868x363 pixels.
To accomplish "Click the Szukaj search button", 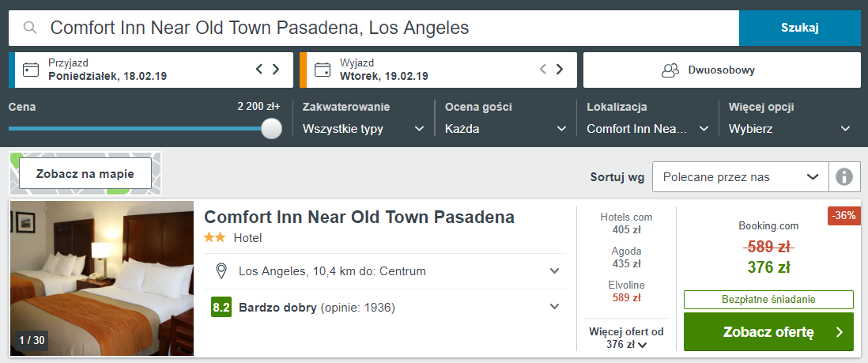I will tap(799, 28).
